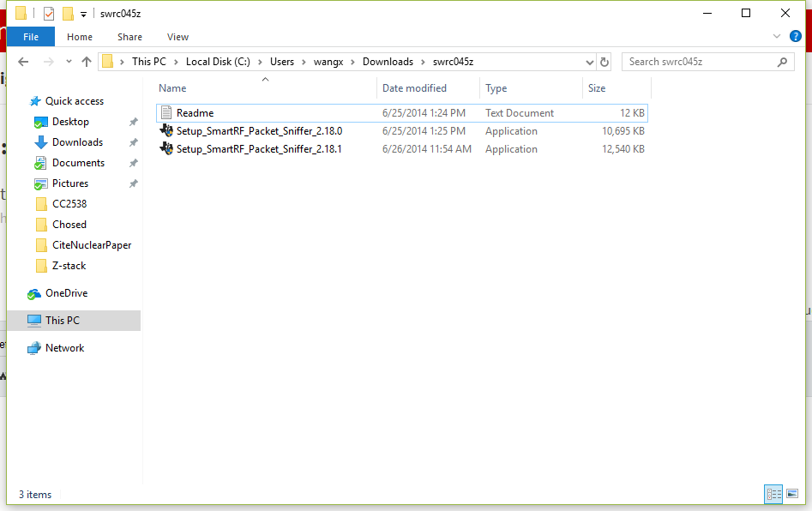Screen dimensions: 812x511
Task: Click the search magnifier icon
Action: tap(783, 62)
